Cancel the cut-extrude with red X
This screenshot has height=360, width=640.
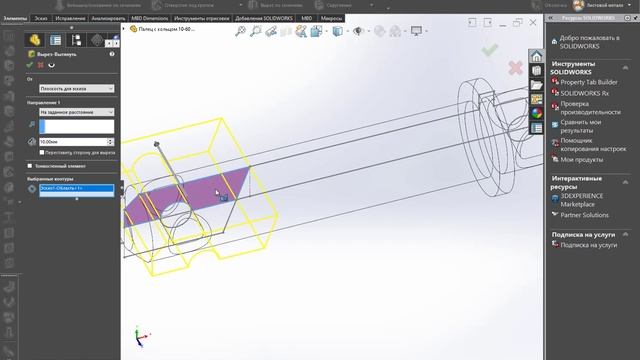point(40,65)
